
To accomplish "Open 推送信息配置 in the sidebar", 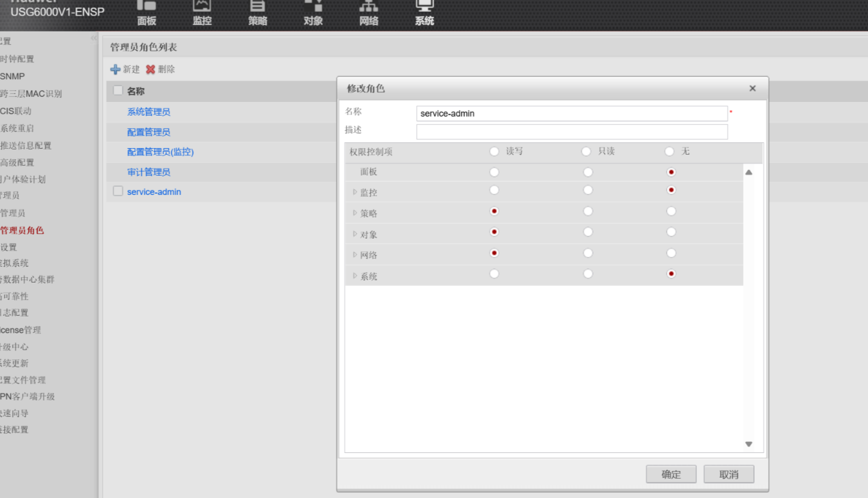I will (26, 145).
